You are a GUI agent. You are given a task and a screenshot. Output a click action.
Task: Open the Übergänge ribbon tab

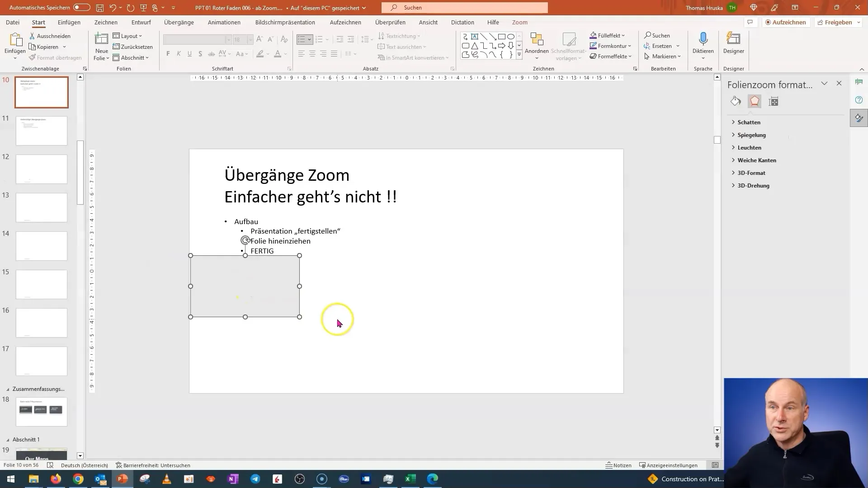(x=179, y=22)
